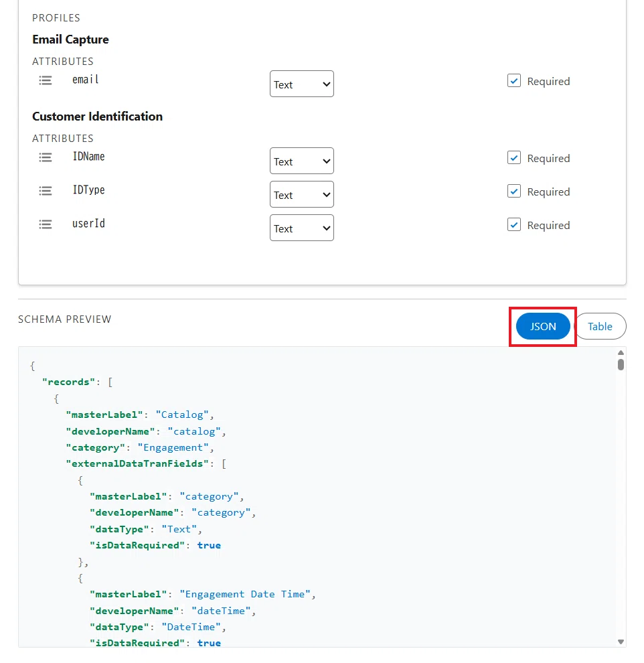Click the "catalog" developerName value
Screen dimensions: 644x663
194,431
